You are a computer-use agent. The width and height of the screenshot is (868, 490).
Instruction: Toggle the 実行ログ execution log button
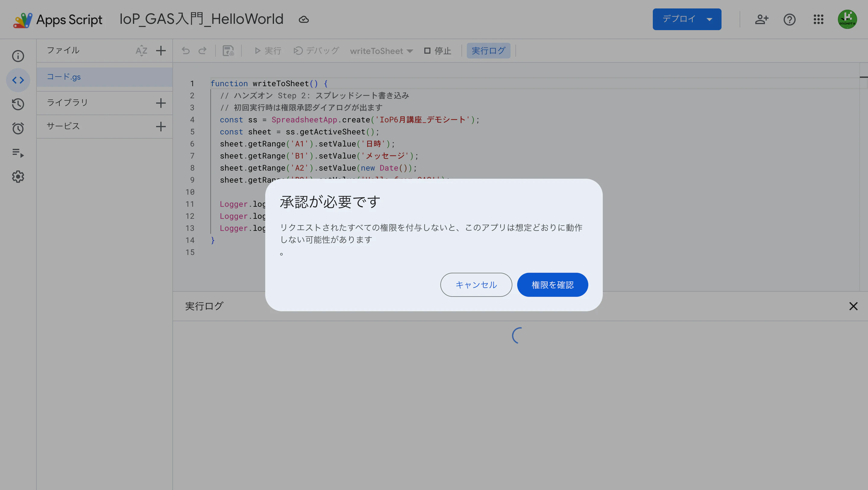(x=488, y=51)
